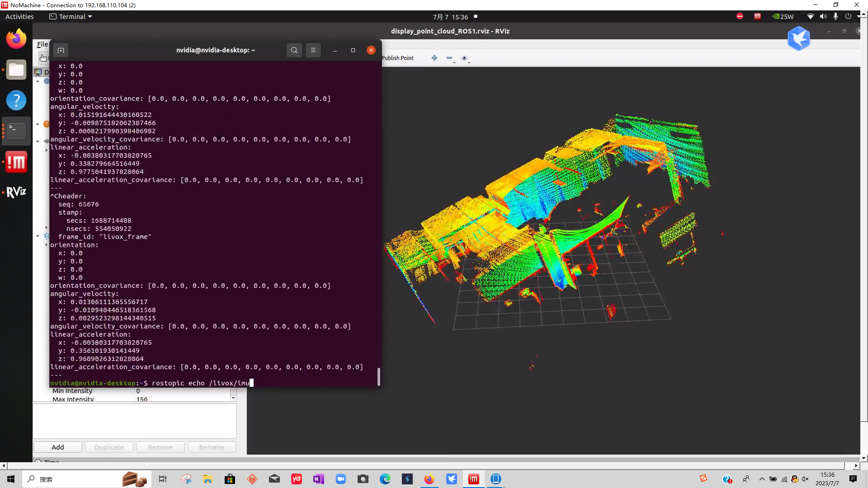Screen dimensions: 868x488
Task: Click the top bar clock and date
Action: coord(450,17)
